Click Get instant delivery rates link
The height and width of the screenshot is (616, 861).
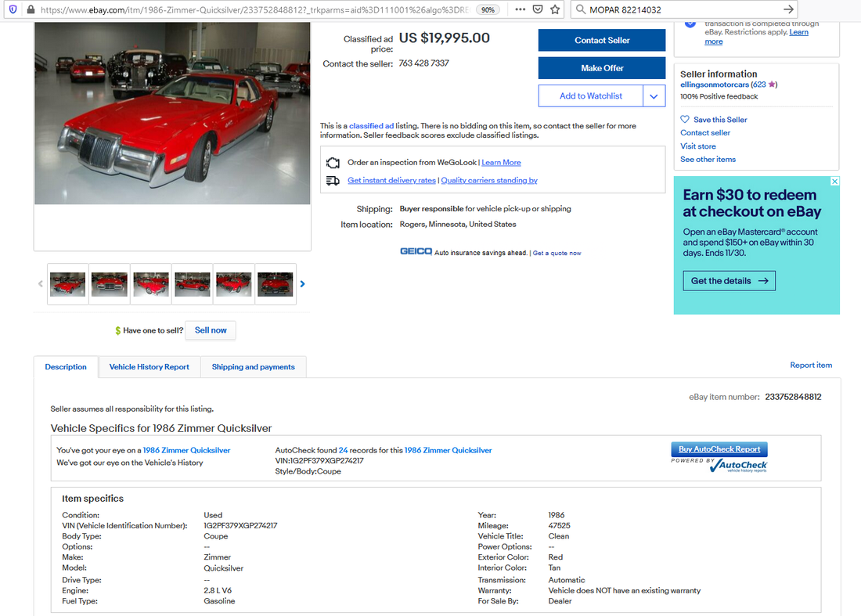click(x=391, y=180)
